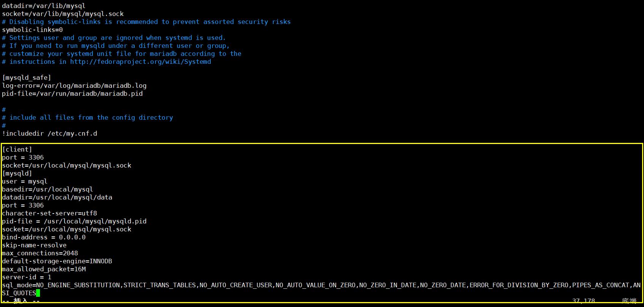Click 'ERROR_FOR_DIVISION_BY_ZERO' in sql_mode
Image resolution: width=644 pixels, height=307 pixels.
point(519,285)
